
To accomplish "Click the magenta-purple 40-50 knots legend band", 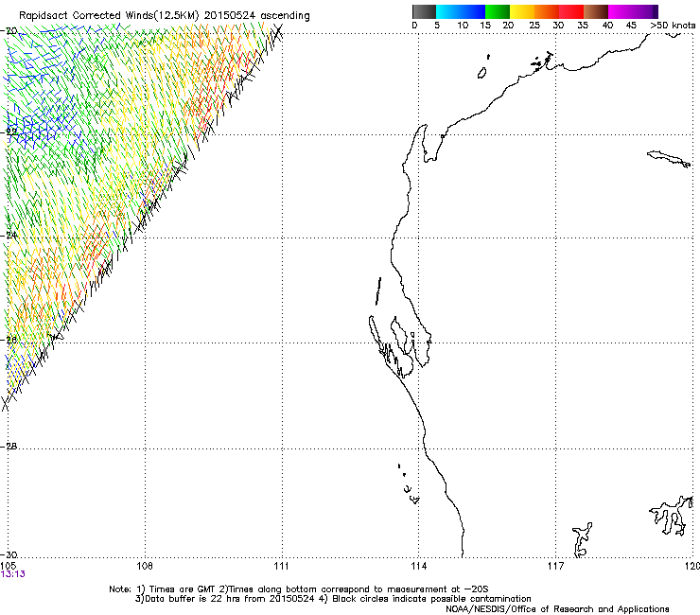I will 633,11.
